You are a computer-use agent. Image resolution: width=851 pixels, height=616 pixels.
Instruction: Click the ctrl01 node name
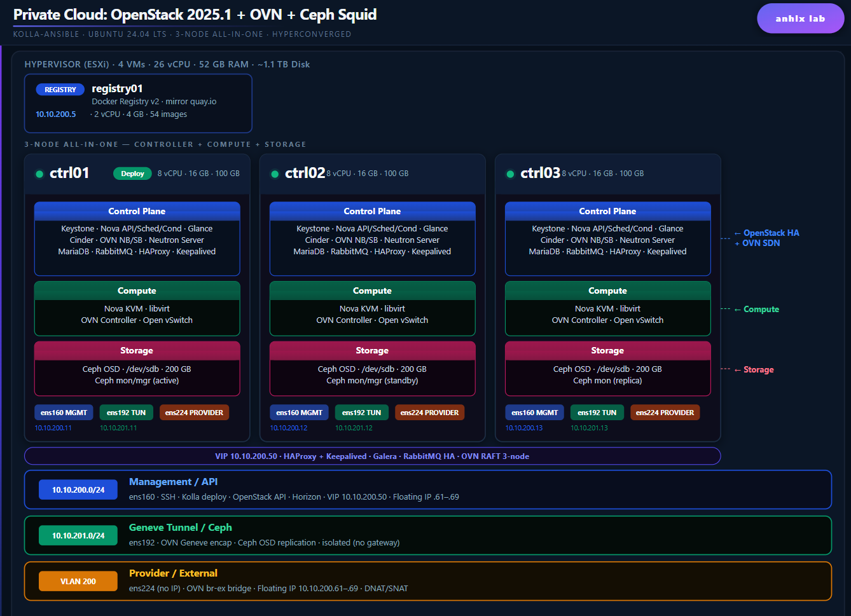(x=69, y=173)
